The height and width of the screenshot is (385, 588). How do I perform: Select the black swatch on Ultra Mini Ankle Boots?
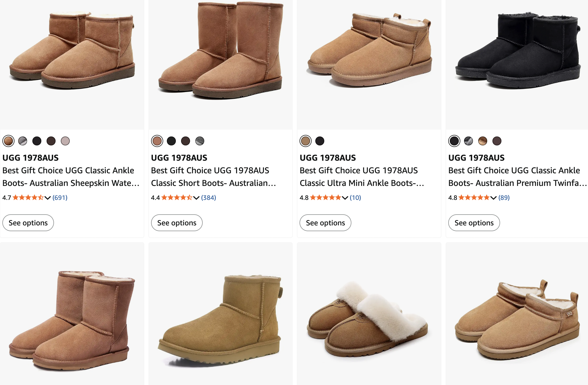tap(320, 141)
